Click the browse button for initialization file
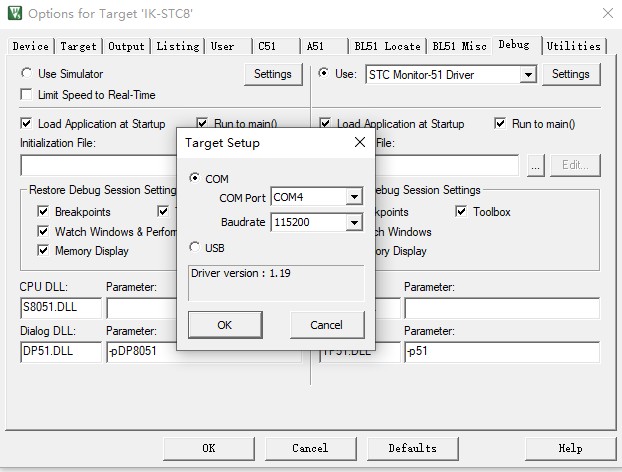622x472 pixels. (x=536, y=166)
